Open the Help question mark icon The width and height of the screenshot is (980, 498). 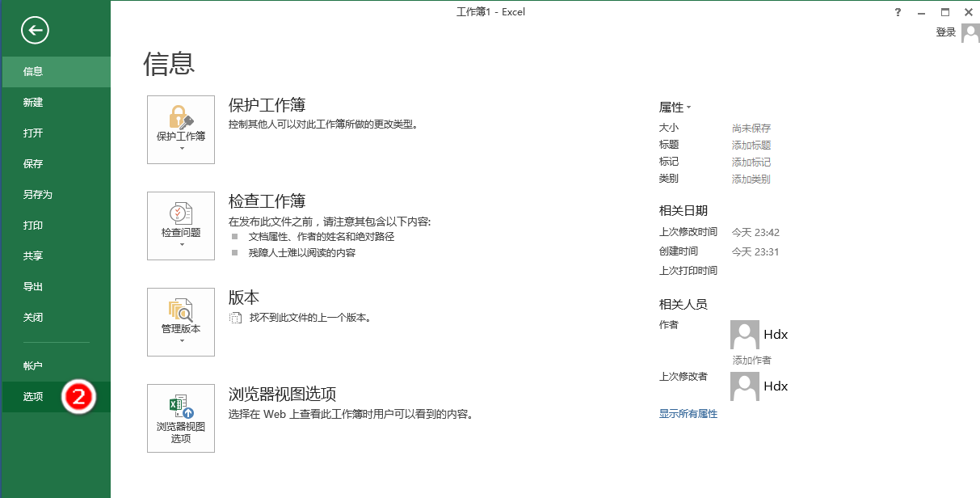[898, 12]
